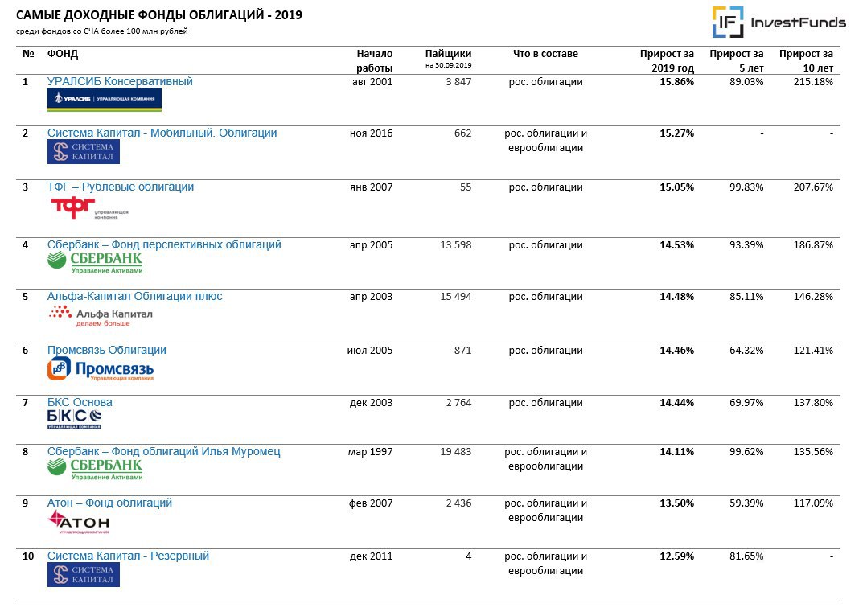Select the 81.65% five-year value
The width and height of the screenshot is (867, 616).
(x=746, y=556)
